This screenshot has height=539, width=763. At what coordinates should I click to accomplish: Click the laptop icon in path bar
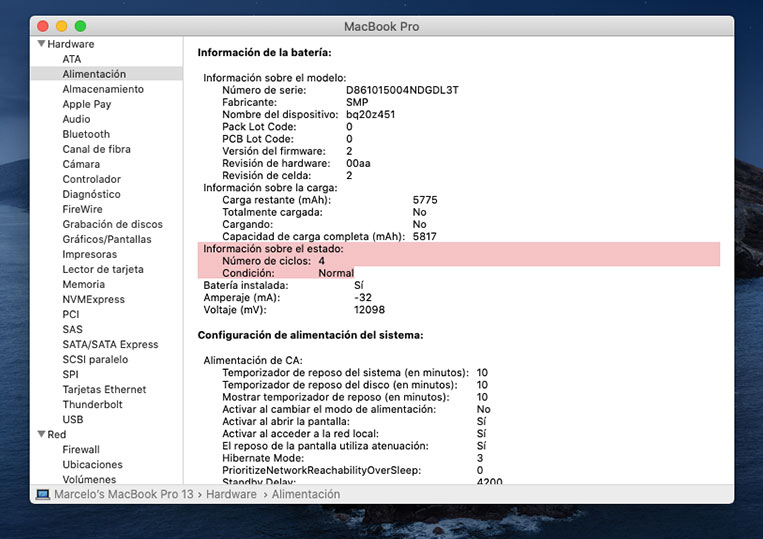43,494
